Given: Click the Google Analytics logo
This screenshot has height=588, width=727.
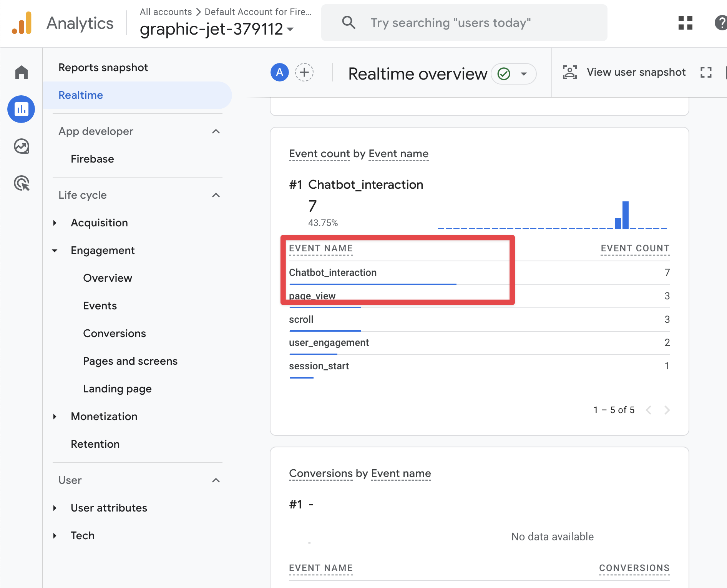Looking at the screenshot, I should coord(22,23).
